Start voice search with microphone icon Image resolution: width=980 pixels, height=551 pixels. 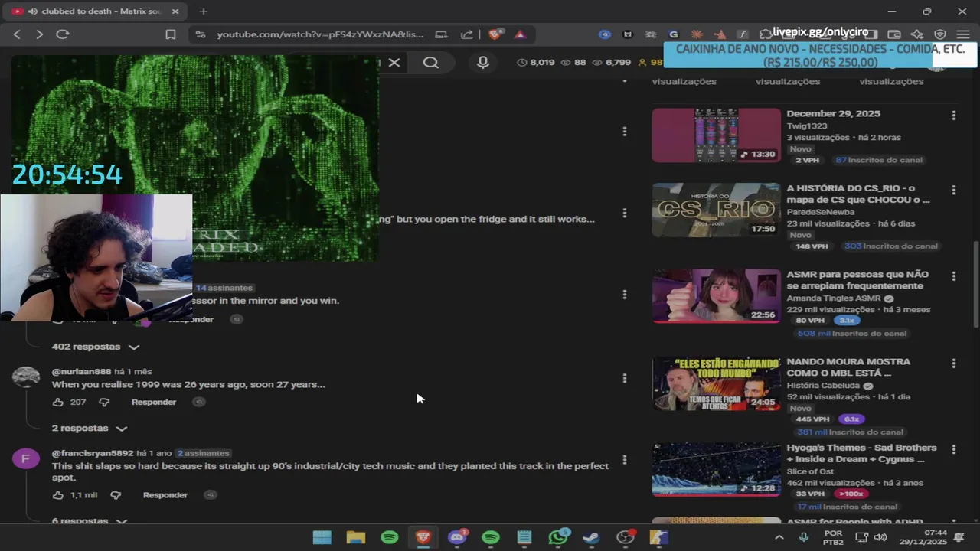point(483,63)
